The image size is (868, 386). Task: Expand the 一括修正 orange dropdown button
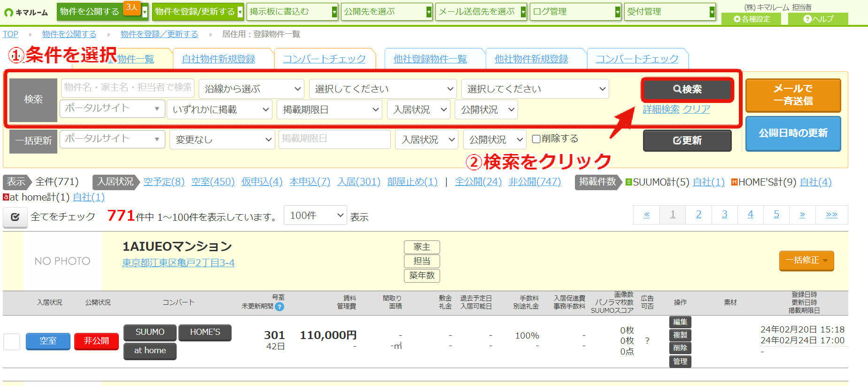tap(806, 261)
